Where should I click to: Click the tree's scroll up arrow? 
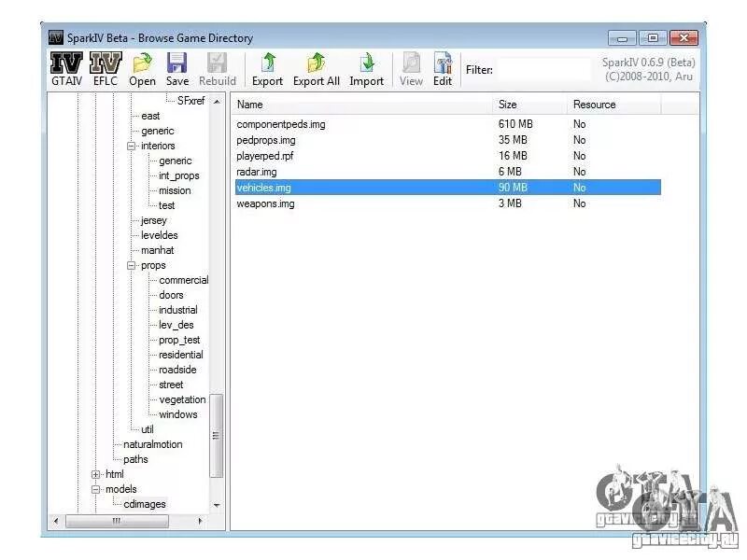[x=217, y=102]
